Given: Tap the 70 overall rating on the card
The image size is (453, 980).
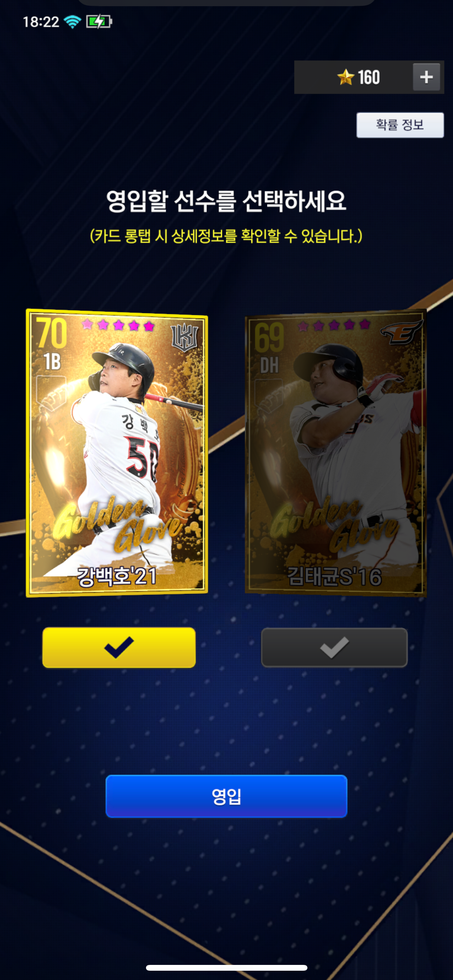Looking at the screenshot, I should (51, 333).
